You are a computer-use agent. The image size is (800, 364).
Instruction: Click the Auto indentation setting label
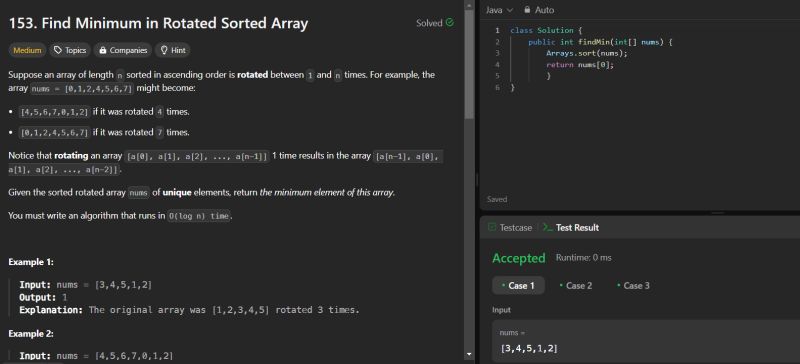pos(544,10)
